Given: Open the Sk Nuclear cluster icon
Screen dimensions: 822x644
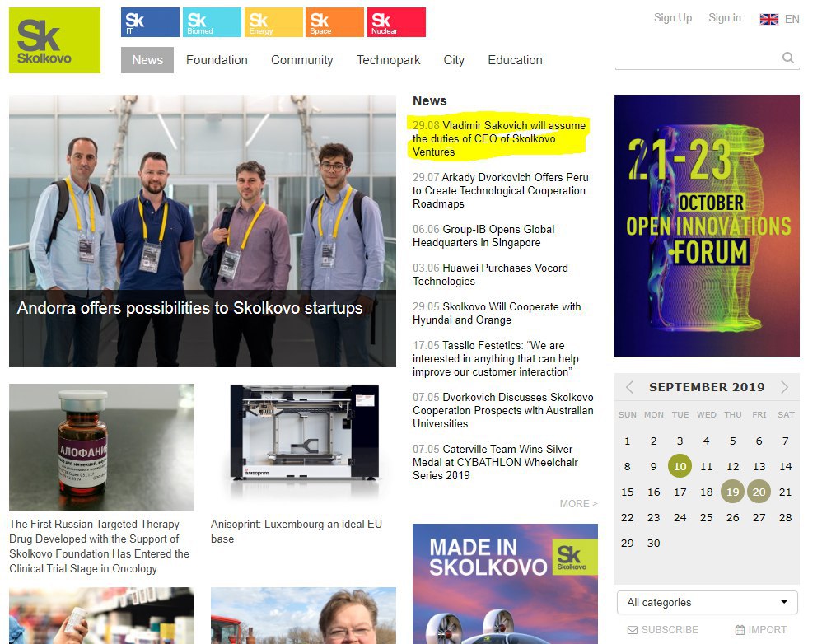Looking at the screenshot, I should point(396,22).
